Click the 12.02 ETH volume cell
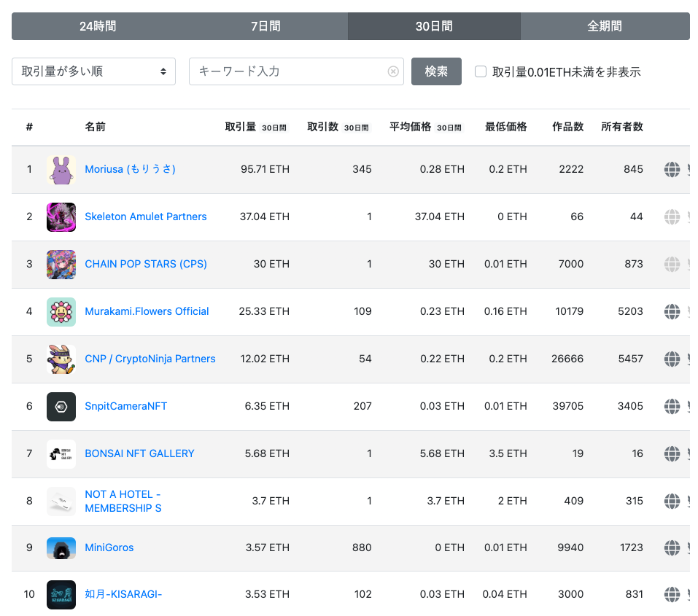The width and height of the screenshot is (698, 616). [265, 359]
